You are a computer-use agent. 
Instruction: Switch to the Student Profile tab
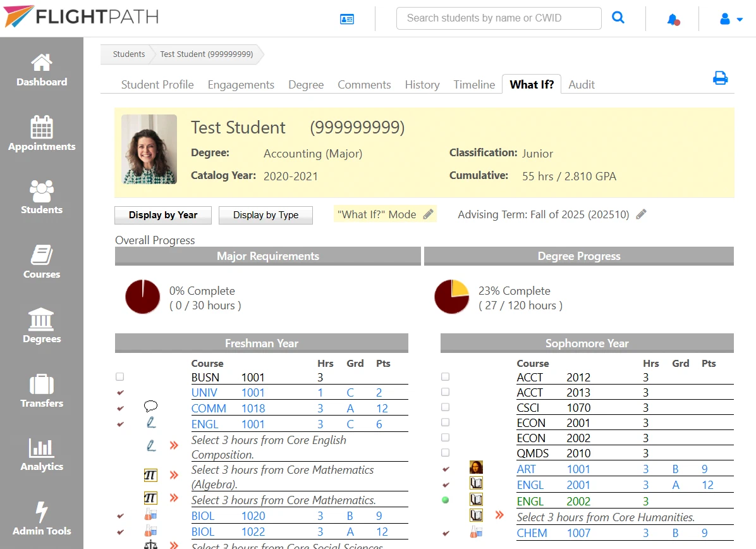[x=157, y=84]
